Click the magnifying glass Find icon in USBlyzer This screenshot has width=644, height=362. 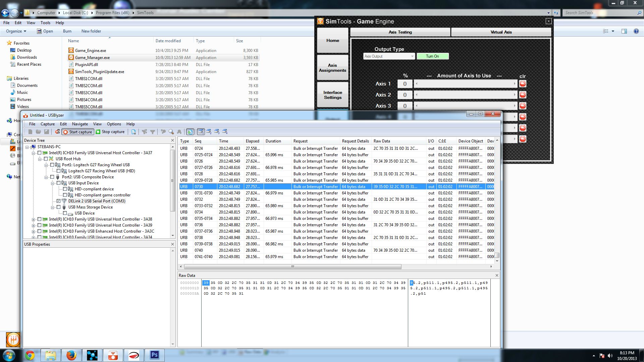(x=171, y=132)
